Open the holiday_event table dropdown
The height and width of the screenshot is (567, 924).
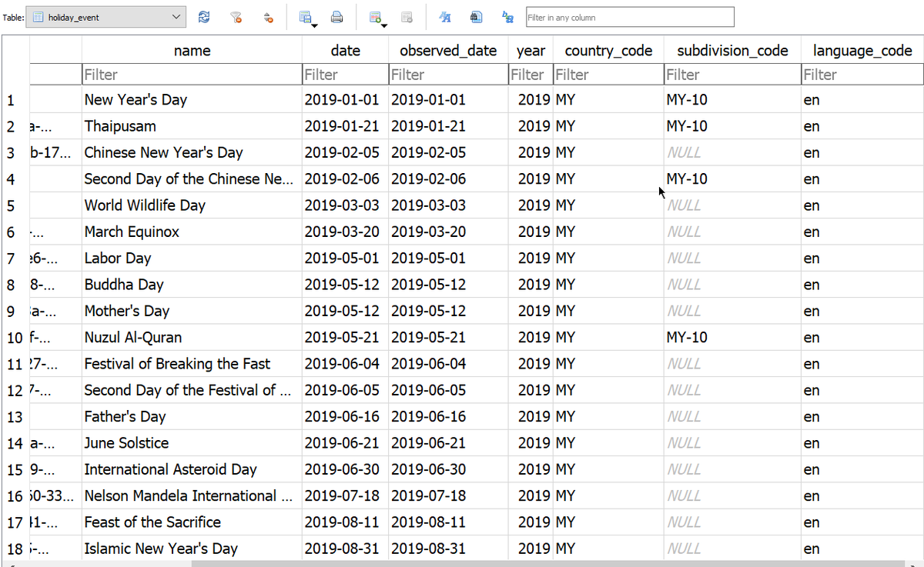[108, 17]
